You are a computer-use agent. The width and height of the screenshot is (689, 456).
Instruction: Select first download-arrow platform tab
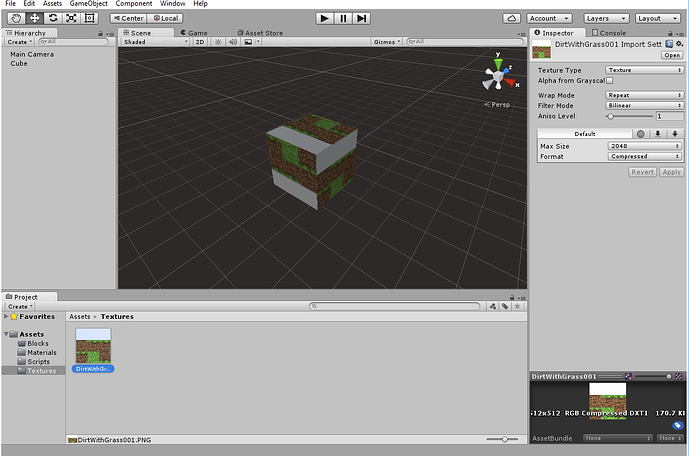click(x=658, y=134)
